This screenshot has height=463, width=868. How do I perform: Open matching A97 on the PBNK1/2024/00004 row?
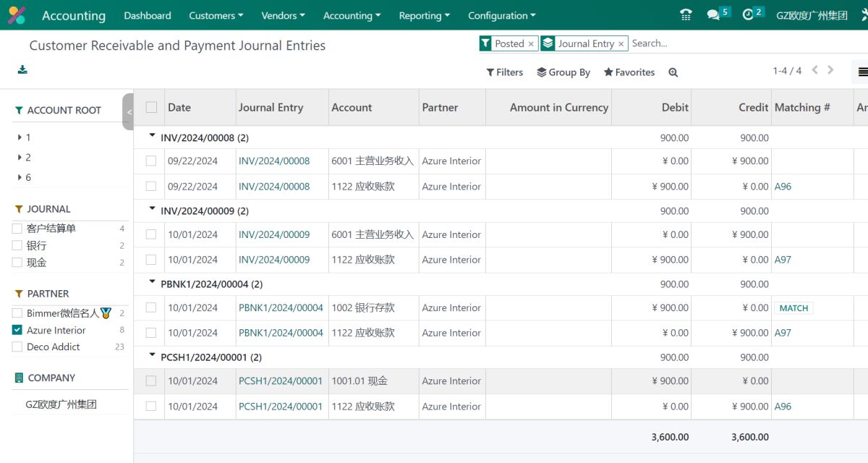pos(783,333)
